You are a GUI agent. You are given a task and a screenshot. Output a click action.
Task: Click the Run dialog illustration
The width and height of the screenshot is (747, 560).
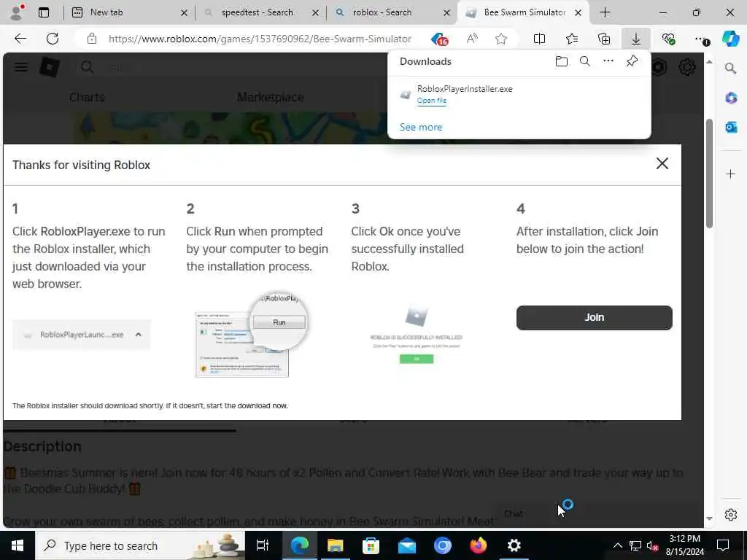[x=252, y=335]
